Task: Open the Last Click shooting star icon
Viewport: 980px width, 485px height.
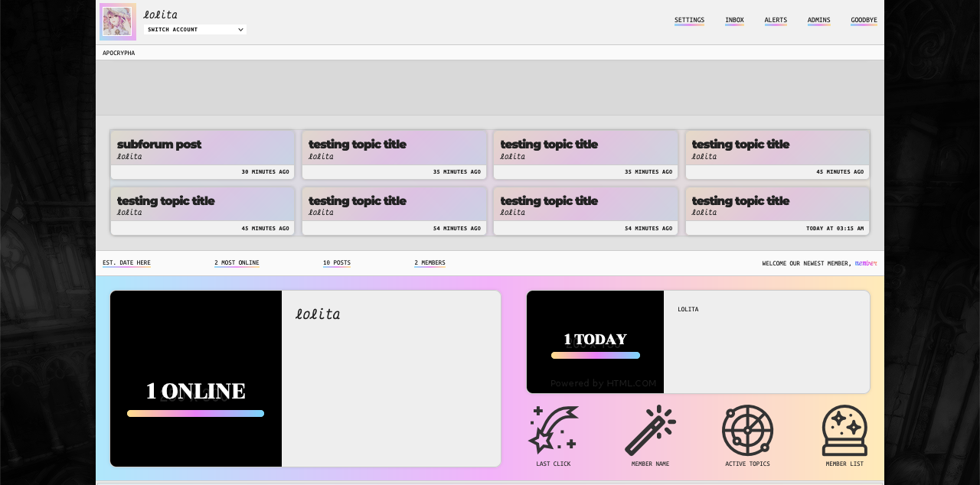Action: (x=554, y=430)
